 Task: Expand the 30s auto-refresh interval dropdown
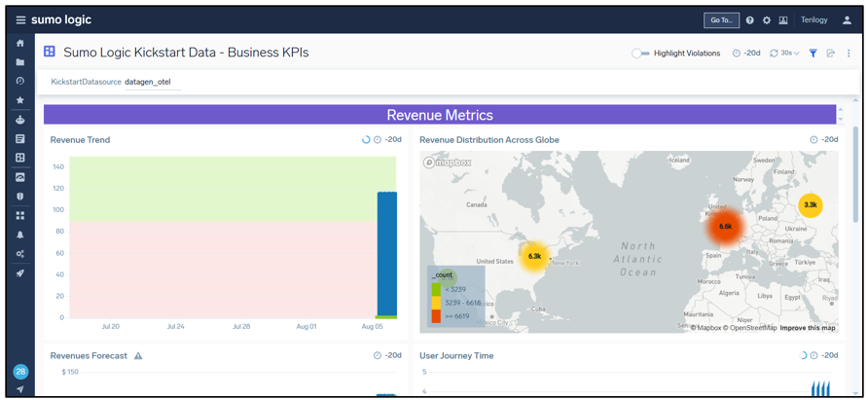(785, 54)
